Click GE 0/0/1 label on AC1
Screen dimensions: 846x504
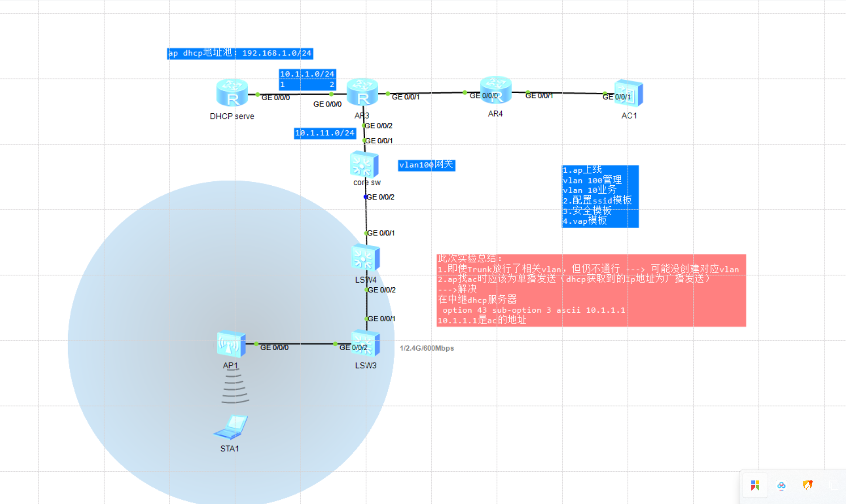pos(617,97)
